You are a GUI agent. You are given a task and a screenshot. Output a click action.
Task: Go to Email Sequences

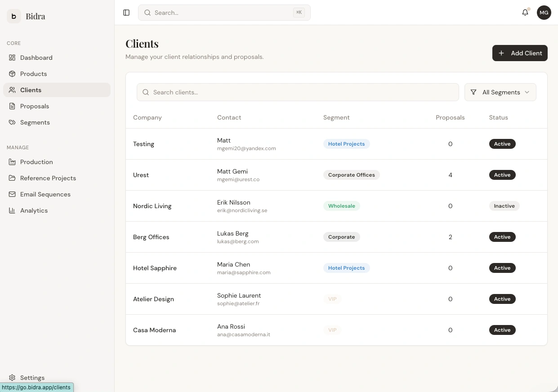[x=45, y=194]
